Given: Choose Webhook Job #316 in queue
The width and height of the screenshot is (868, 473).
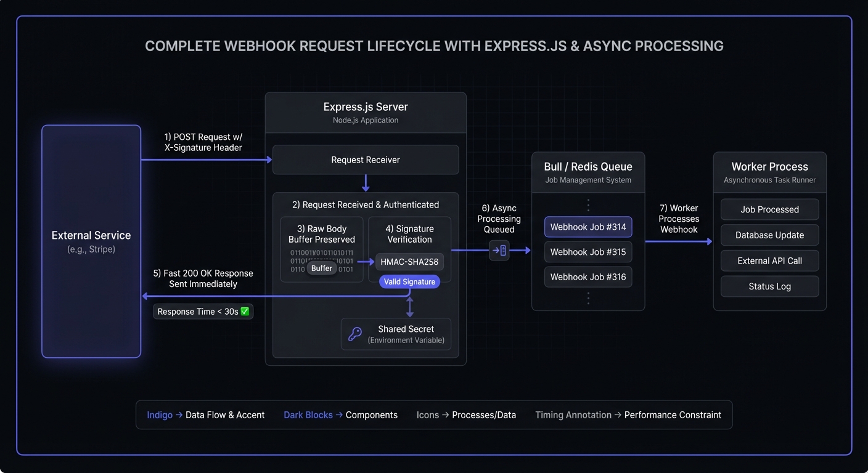Looking at the screenshot, I should [588, 277].
